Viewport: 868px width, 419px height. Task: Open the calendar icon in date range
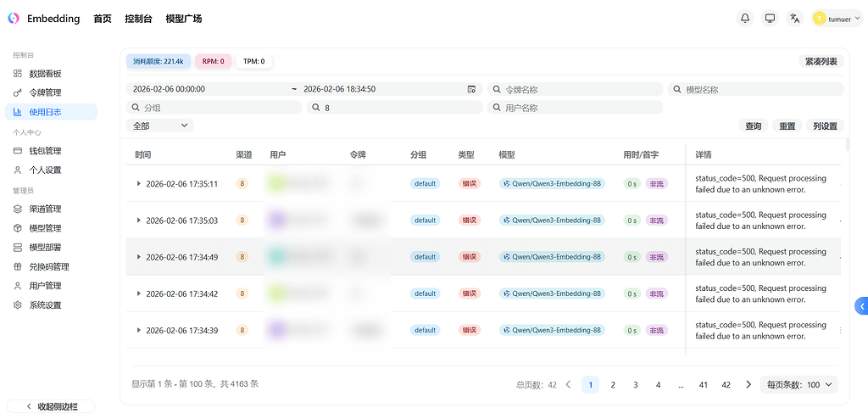[x=471, y=89]
